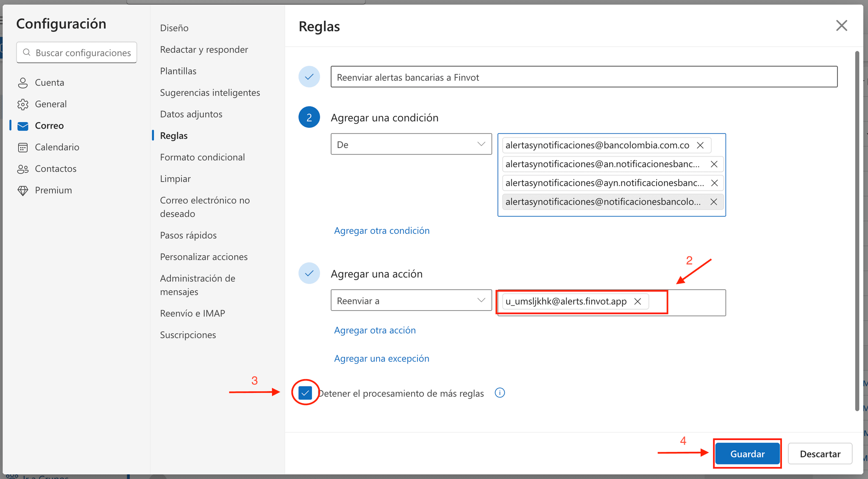Viewport: 868px width, 479px height.
Task: Click the Reglas panel vertical scrollbar
Action: (857, 231)
